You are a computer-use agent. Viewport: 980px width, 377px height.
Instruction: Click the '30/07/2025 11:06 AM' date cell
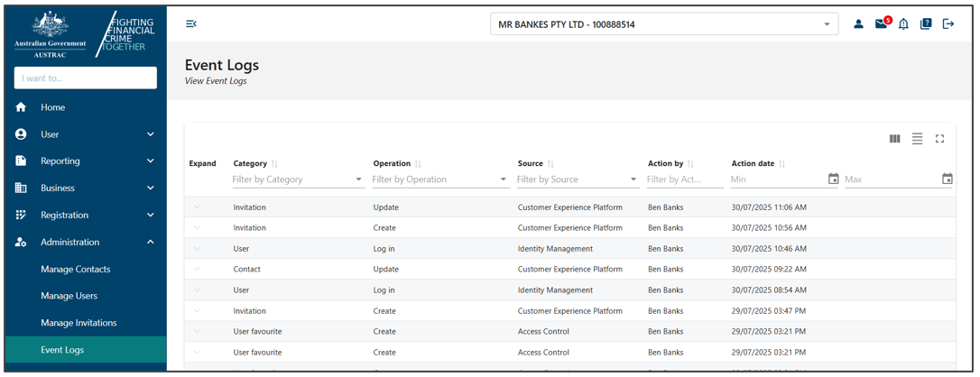[769, 207]
